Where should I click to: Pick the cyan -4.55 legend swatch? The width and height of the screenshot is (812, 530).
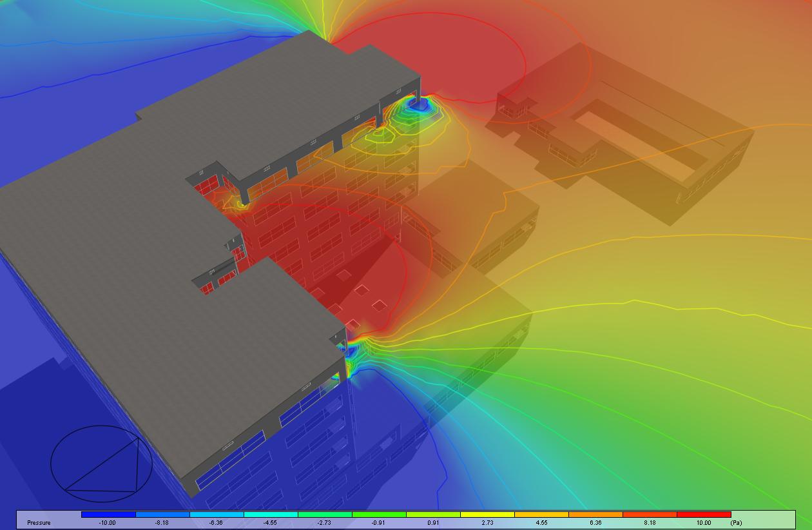271,515
